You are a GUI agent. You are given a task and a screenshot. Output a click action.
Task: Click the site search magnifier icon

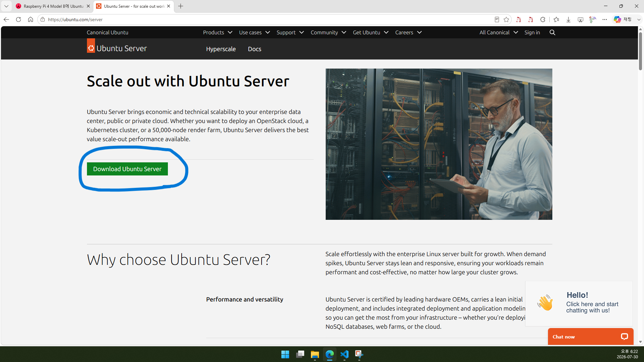[552, 32]
